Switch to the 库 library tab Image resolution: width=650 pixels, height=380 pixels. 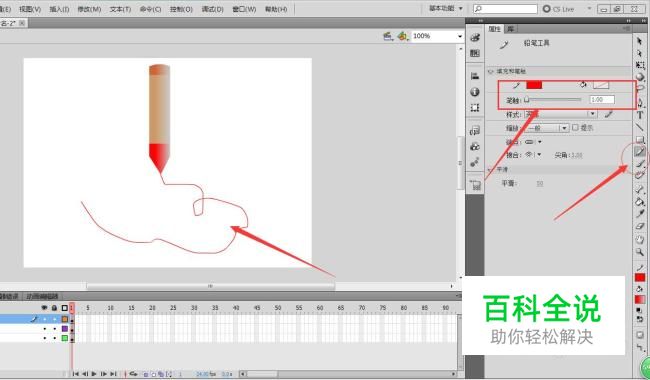point(511,29)
